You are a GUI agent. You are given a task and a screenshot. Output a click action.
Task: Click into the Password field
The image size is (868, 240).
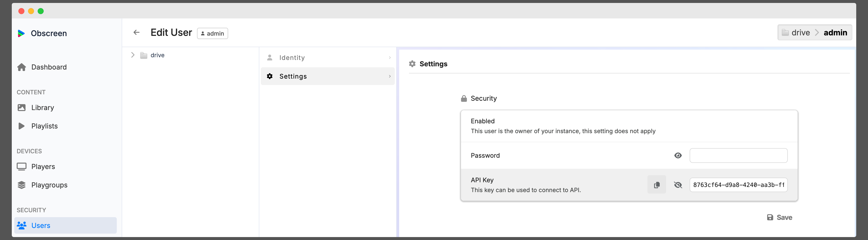738,155
